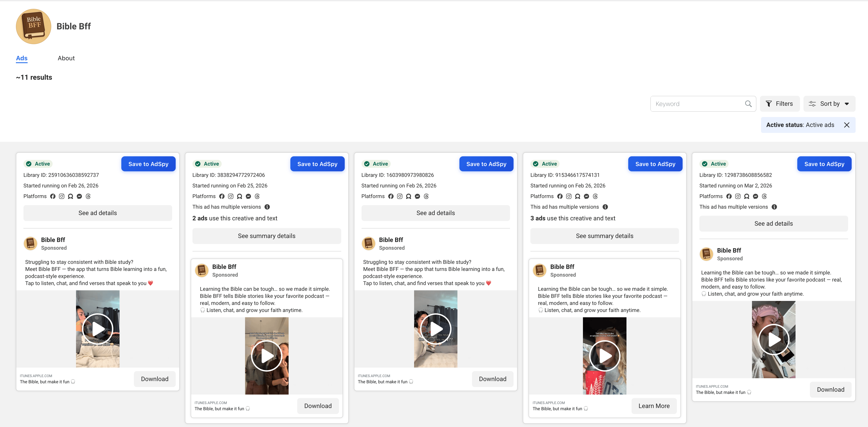Click the info icon on second ad card
Viewport: 868px width, 427px height.
pyautogui.click(x=267, y=207)
